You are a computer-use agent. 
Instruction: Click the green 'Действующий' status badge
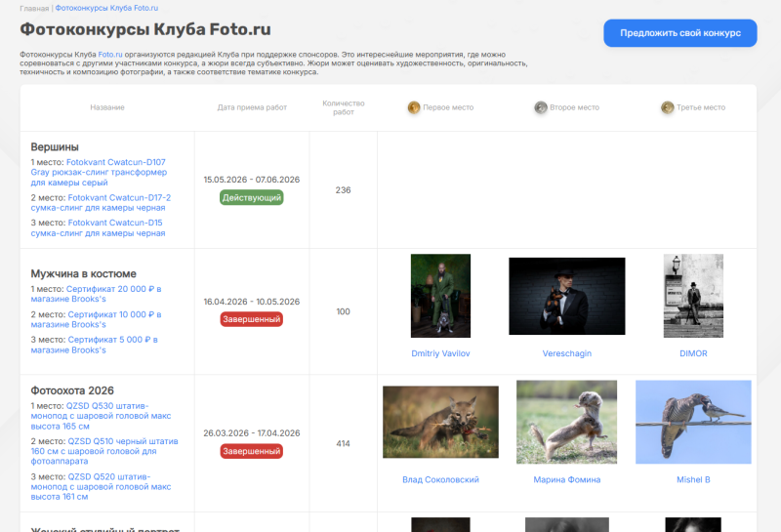click(252, 198)
